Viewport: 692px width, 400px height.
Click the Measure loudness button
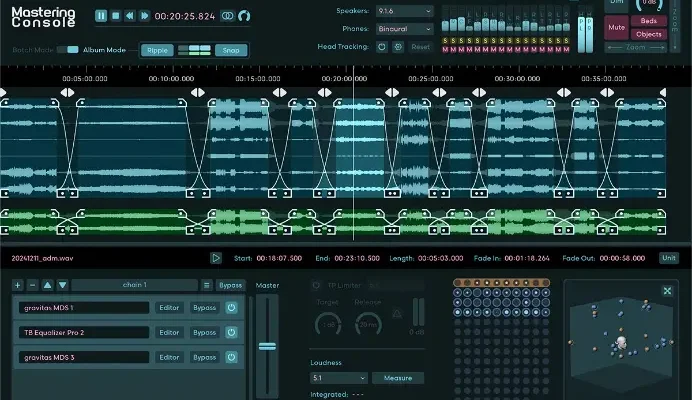[x=397, y=378]
